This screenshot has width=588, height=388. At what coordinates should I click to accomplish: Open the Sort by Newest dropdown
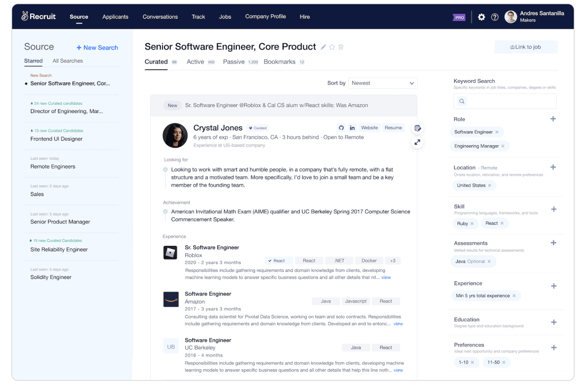383,83
